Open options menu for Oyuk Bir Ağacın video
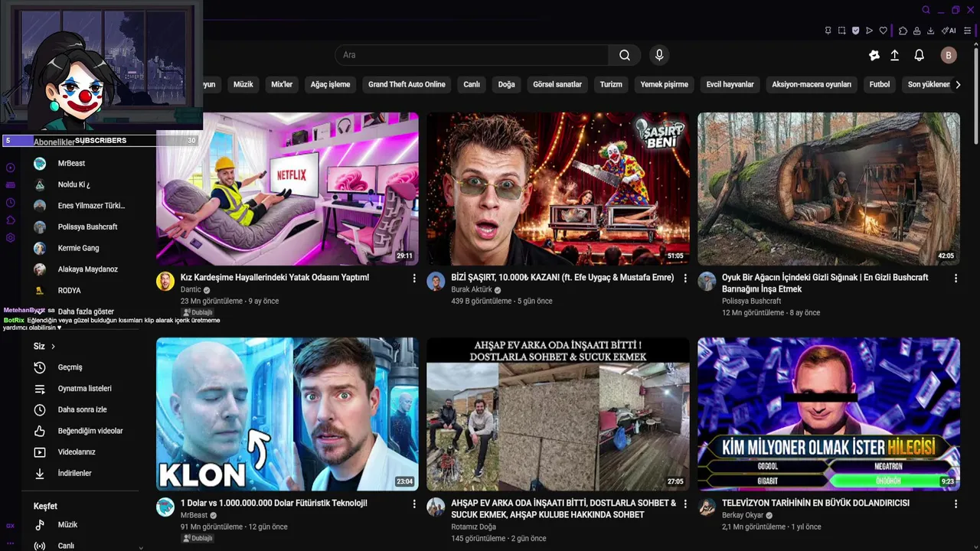This screenshot has height=551, width=980. coord(955,278)
